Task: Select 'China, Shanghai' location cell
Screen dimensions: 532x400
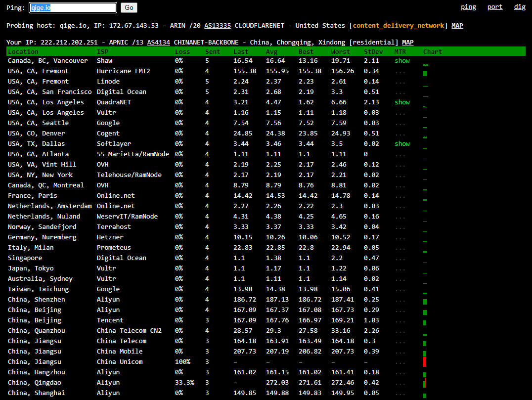Action: 36,393
